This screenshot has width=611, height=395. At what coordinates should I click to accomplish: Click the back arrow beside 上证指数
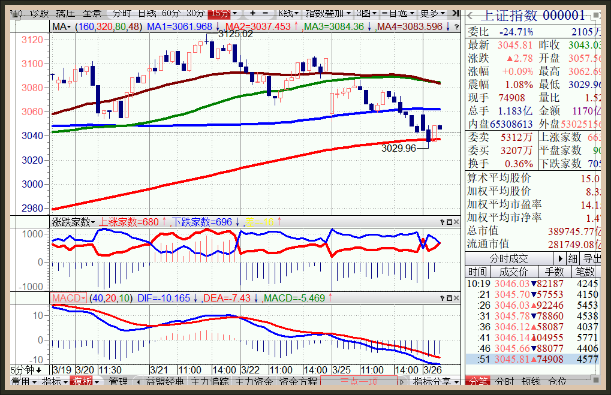470,16
